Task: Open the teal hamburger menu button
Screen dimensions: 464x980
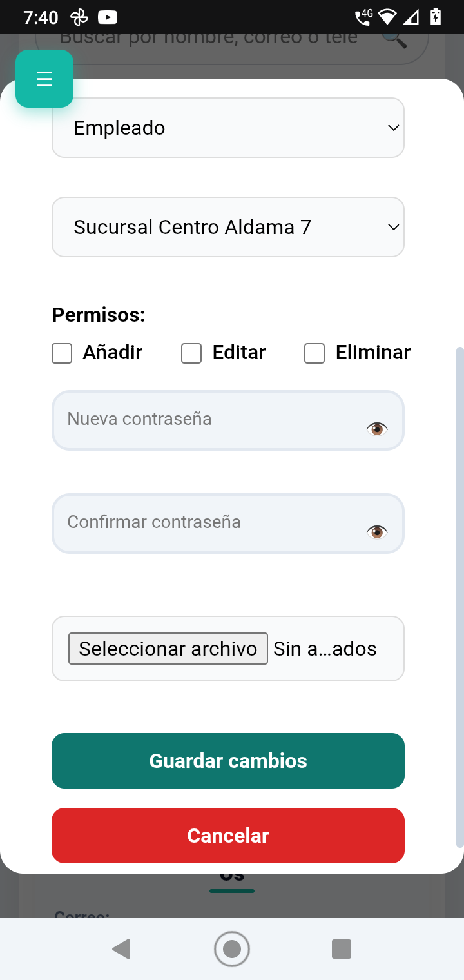Action: [x=44, y=79]
